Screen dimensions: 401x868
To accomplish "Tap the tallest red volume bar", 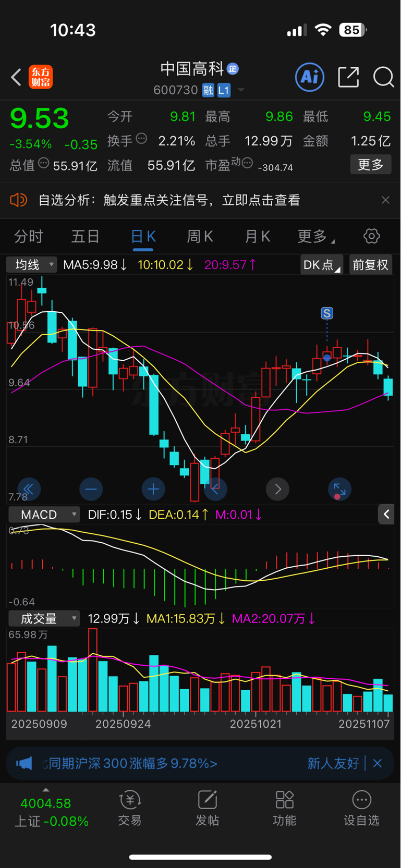I will click(x=93, y=670).
